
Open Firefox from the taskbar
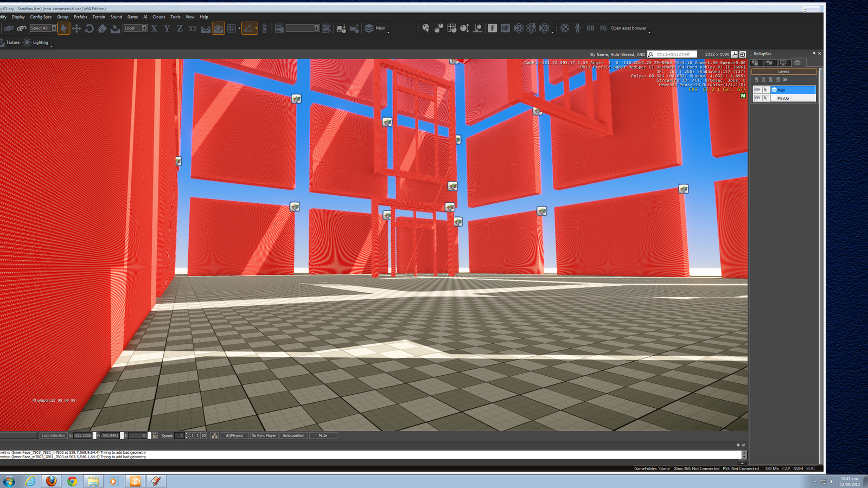(x=51, y=481)
